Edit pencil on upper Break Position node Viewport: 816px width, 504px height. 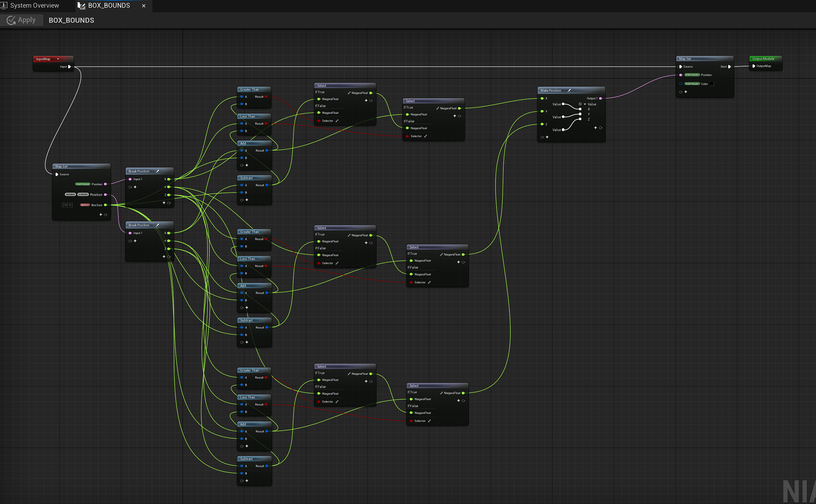point(158,171)
